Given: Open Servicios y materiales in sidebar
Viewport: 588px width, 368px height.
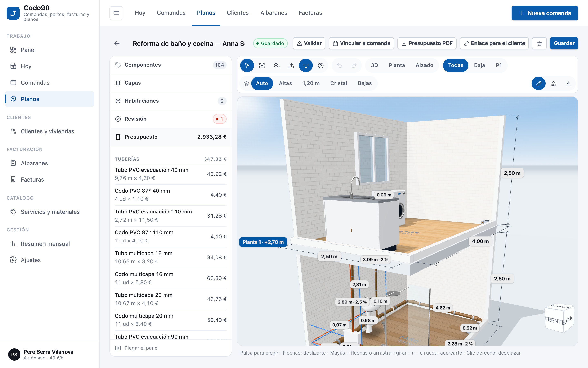Looking at the screenshot, I should click(x=50, y=212).
